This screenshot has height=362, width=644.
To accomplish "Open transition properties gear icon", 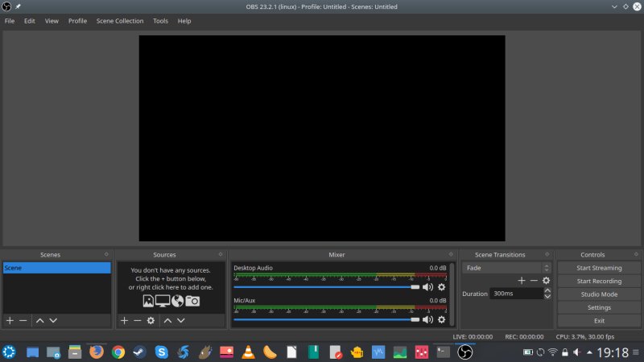I will click(546, 281).
